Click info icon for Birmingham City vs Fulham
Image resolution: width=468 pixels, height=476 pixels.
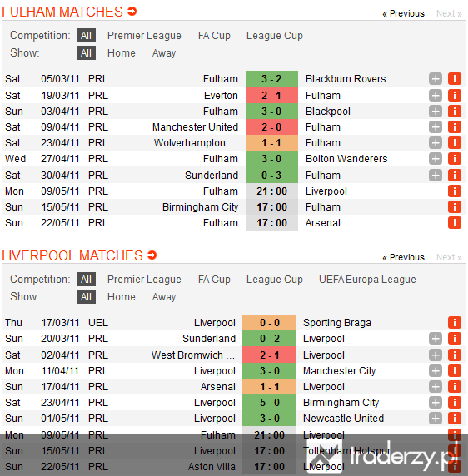pos(455,207)
